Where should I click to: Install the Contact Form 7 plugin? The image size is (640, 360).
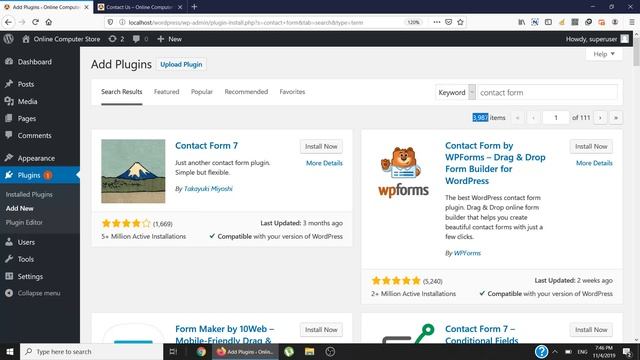point(321,147)
